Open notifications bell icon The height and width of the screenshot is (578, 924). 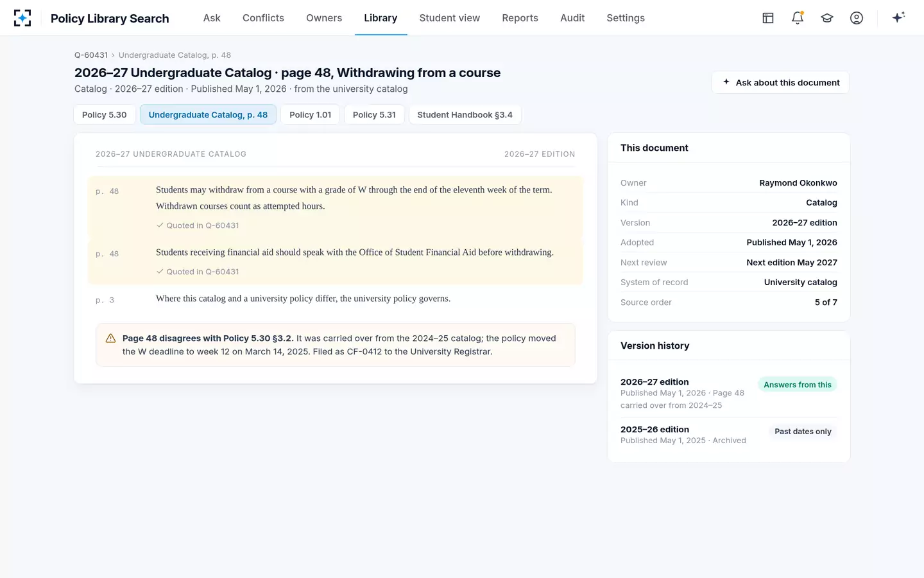[798, 18]
